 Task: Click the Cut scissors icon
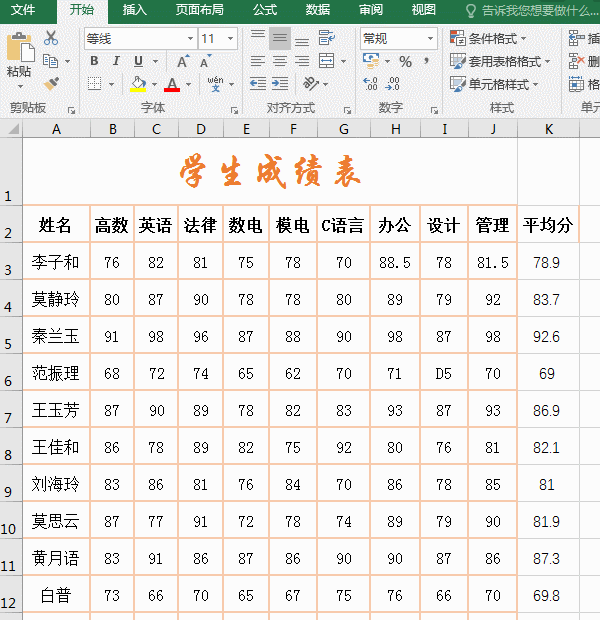point(51,38)
